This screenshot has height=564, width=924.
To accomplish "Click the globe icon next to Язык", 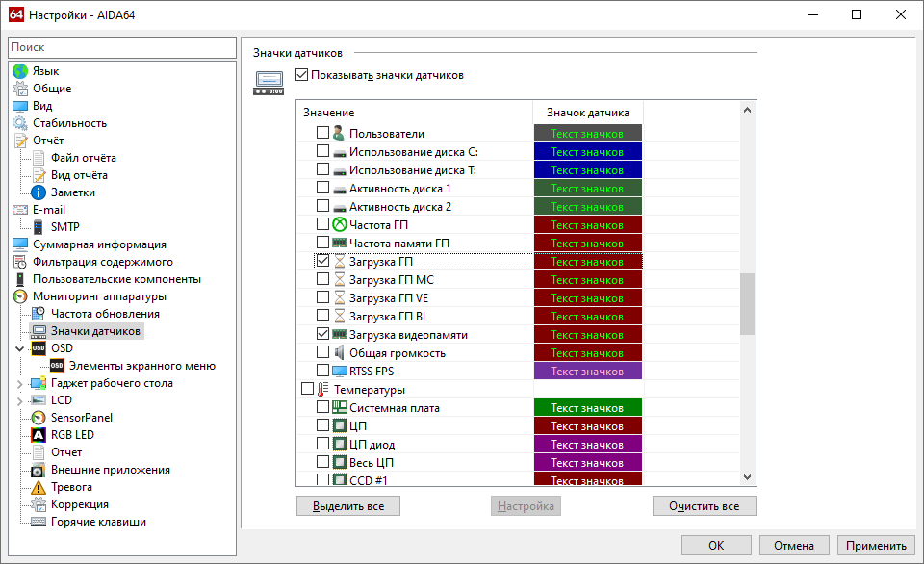I will [x=20, y=71].
